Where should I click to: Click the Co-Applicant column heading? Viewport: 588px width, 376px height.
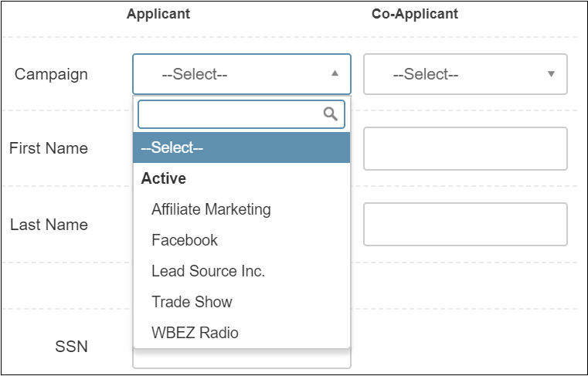point(415,14)
